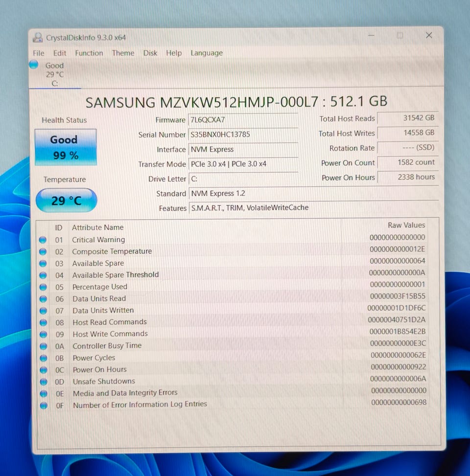Screen dimensions: 470x476
Task: Click the status orb for Host Read Commands
Action: click(x=44, y=322)
